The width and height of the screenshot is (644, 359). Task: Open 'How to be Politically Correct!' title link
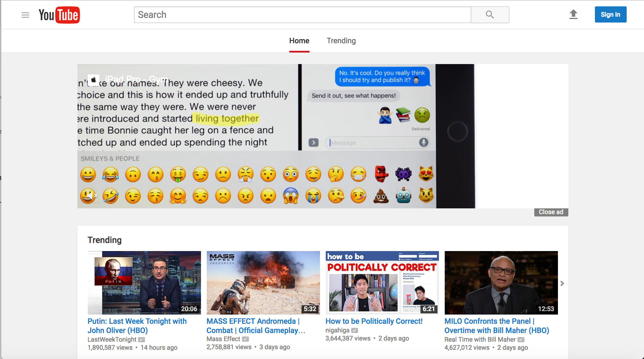pyautogui.click(x=374, y=321)
